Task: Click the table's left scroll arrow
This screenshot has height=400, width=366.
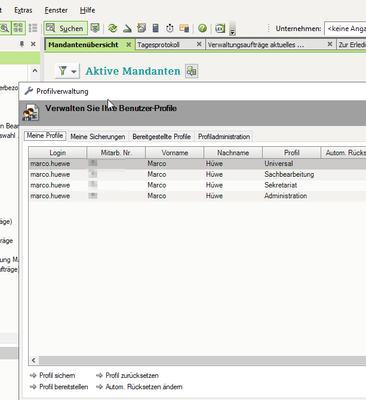Action: pos(33,360)
